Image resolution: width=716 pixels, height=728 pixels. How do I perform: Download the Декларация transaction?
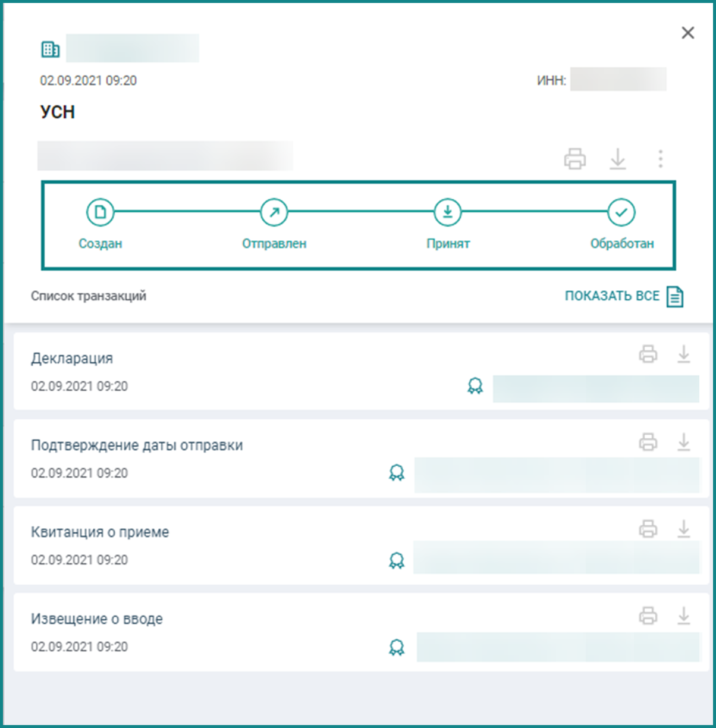click(x=684, y=354)
